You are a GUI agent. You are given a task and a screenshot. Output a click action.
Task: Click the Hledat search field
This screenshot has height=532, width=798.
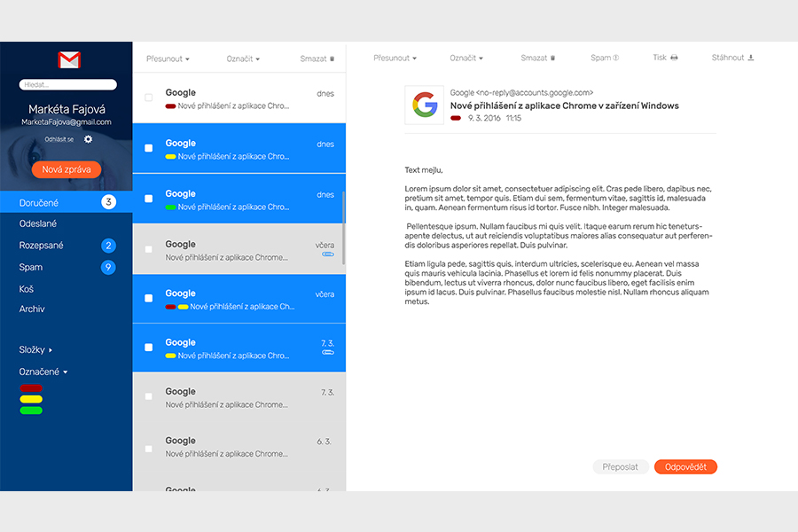click(x=67, y=85)
